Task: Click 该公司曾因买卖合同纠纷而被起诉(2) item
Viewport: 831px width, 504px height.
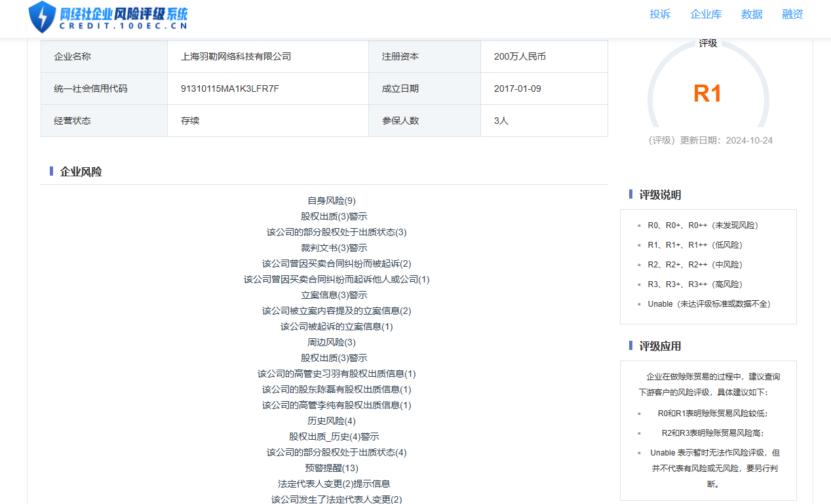Action: 337,263
